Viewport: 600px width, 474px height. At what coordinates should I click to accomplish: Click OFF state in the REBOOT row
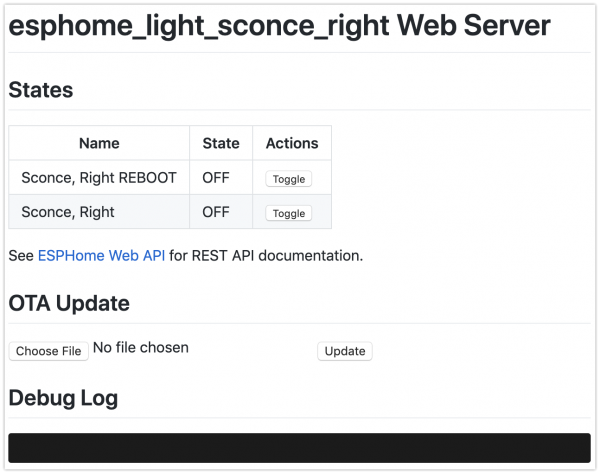[x=216, y=178]
